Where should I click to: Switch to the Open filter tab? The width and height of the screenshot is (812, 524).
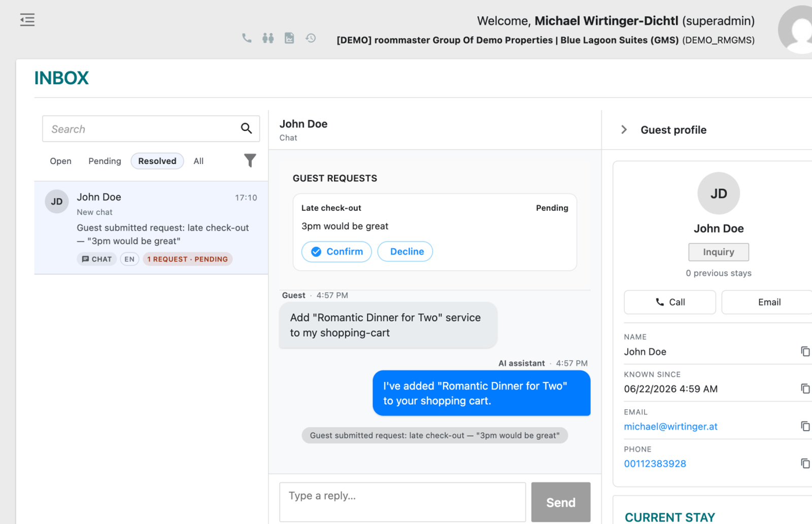point(60,161)
